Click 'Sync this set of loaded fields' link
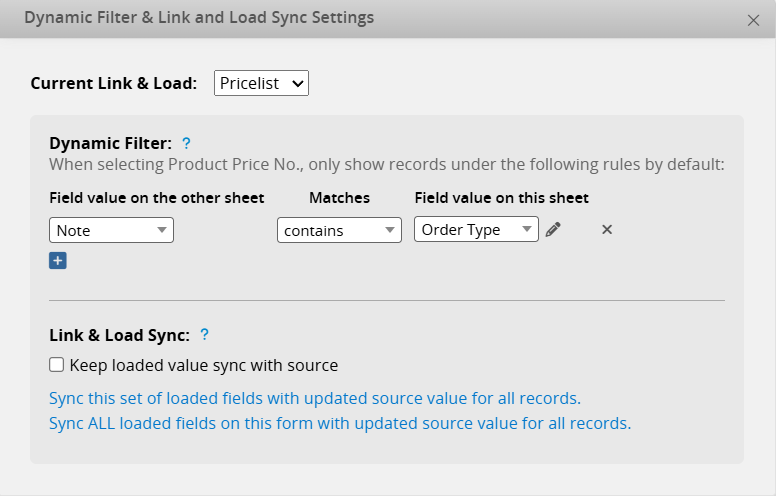Image resolution: width=776 pixels, height=496 pixels. point(315,398)
